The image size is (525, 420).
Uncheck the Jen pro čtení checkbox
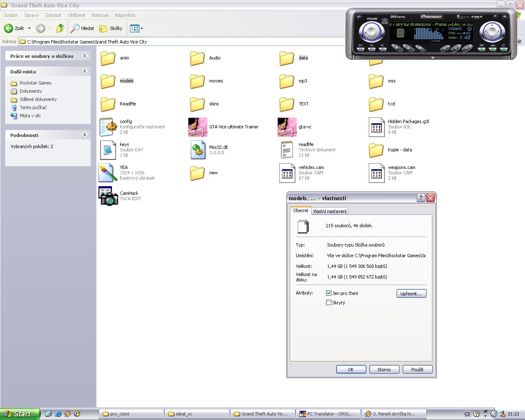pos(329,293)
